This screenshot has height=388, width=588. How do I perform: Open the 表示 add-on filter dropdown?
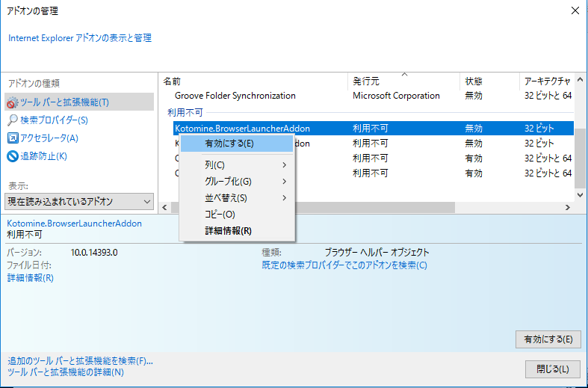tap(79, 201)
